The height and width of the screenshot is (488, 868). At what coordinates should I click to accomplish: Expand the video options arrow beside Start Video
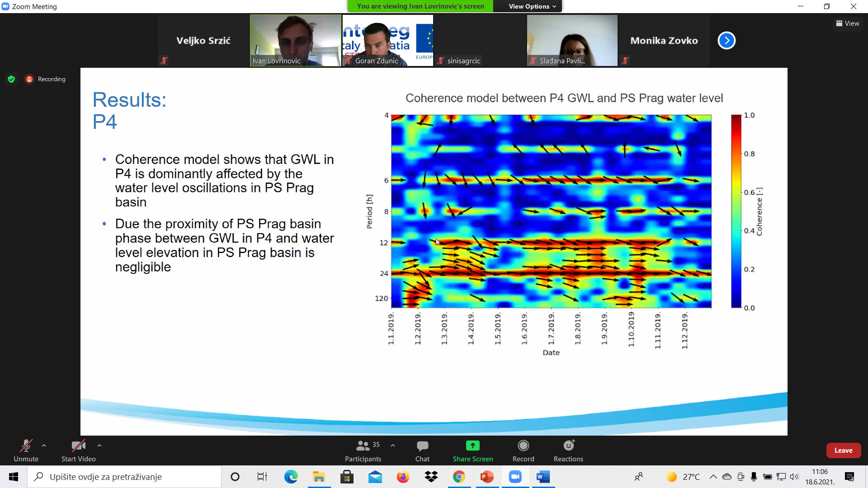tap(99, 446)
